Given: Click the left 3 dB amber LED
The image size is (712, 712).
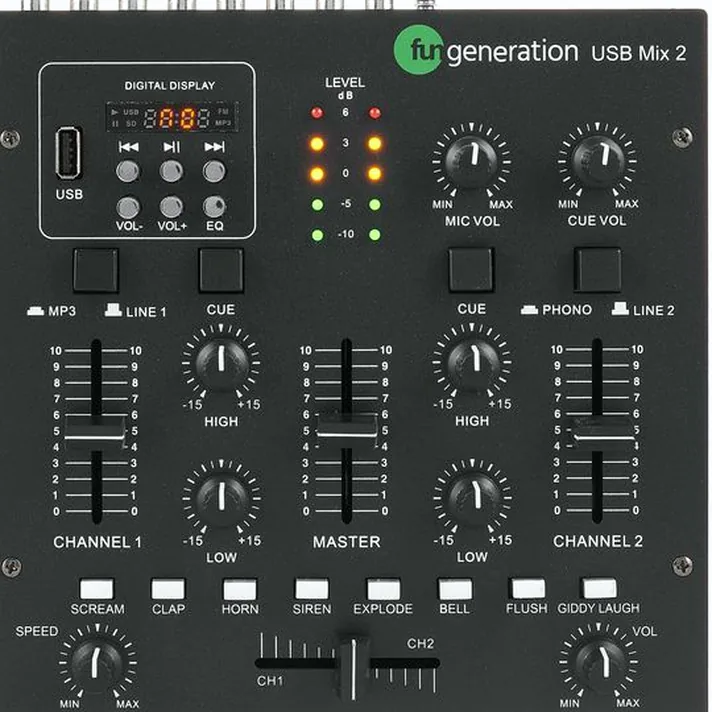Looking at the screenshot, I should pyautogui.click(x=317, y=144).
